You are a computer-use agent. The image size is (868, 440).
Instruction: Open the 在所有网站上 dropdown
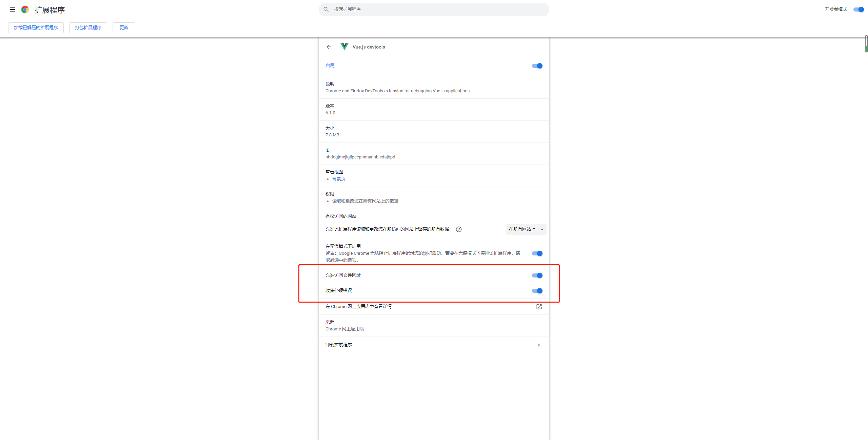tap(526, 229)
